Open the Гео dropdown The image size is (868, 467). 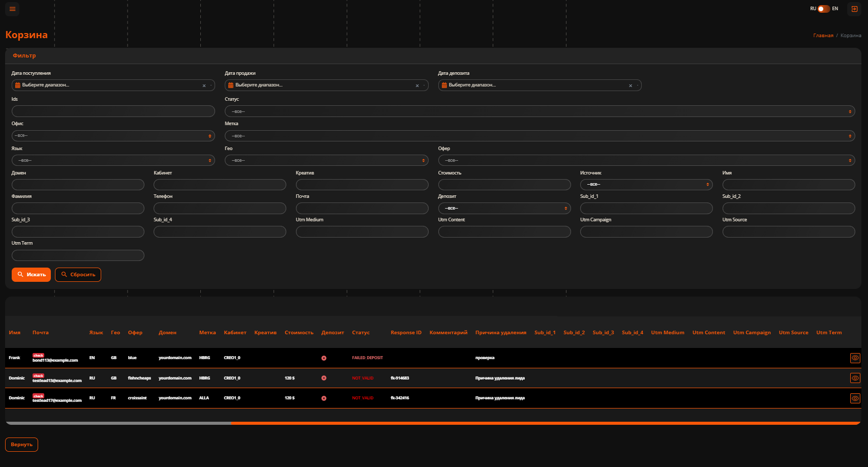pyautogui.click(x=326, y=160)
